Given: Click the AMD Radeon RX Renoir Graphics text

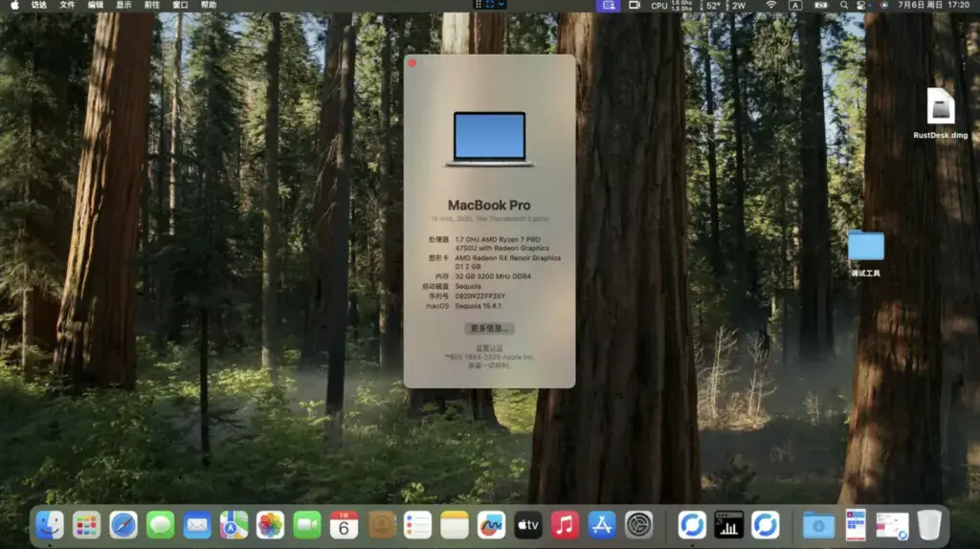Looking at the screenshot, I should click(507, 258).
